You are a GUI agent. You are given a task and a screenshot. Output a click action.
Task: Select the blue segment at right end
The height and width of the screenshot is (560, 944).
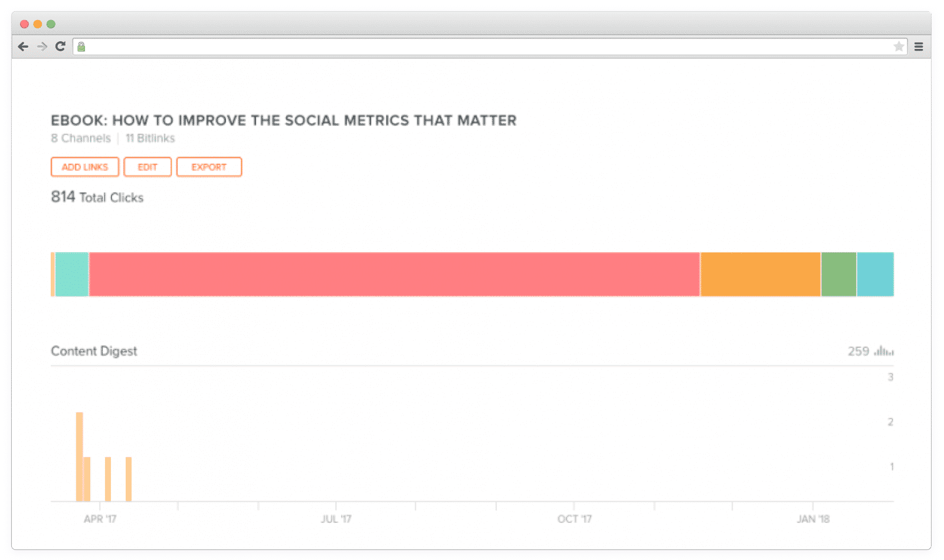[x=875, y=274]
